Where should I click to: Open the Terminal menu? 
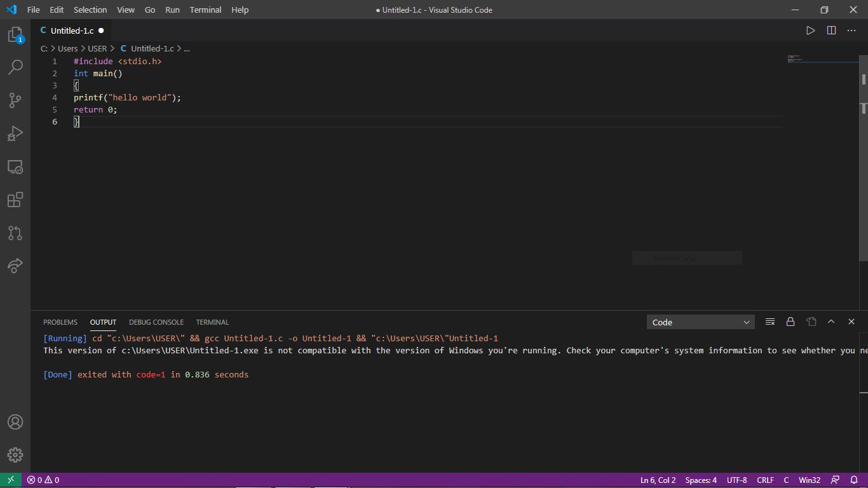pos(205,10)
